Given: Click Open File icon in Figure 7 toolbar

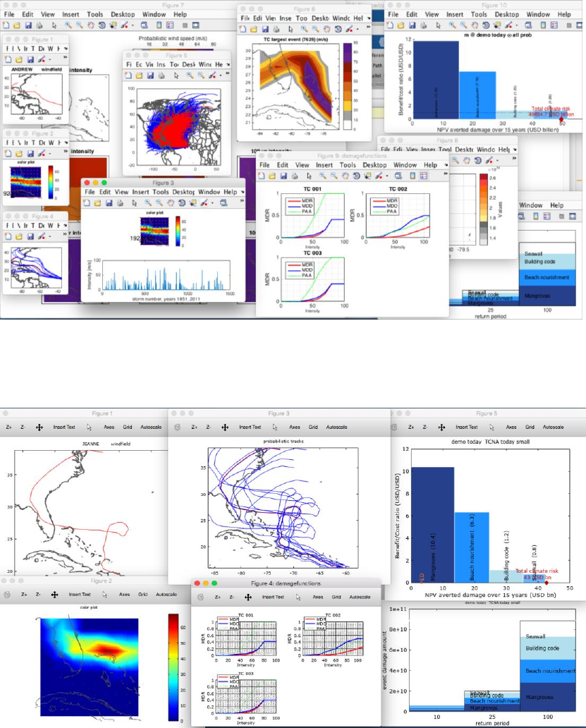Looking at the screenshot, I should (17, 25).
